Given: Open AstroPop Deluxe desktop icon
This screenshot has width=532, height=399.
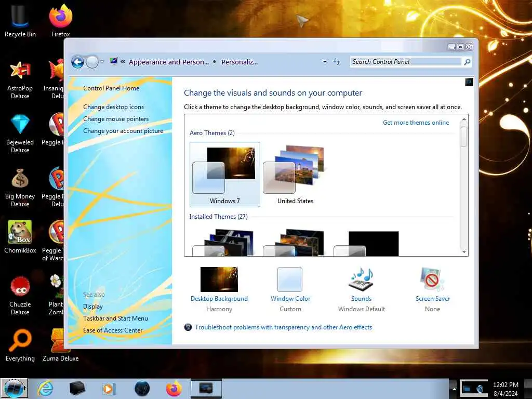Looking at the screenshot, I should click(x=20, y=79).
